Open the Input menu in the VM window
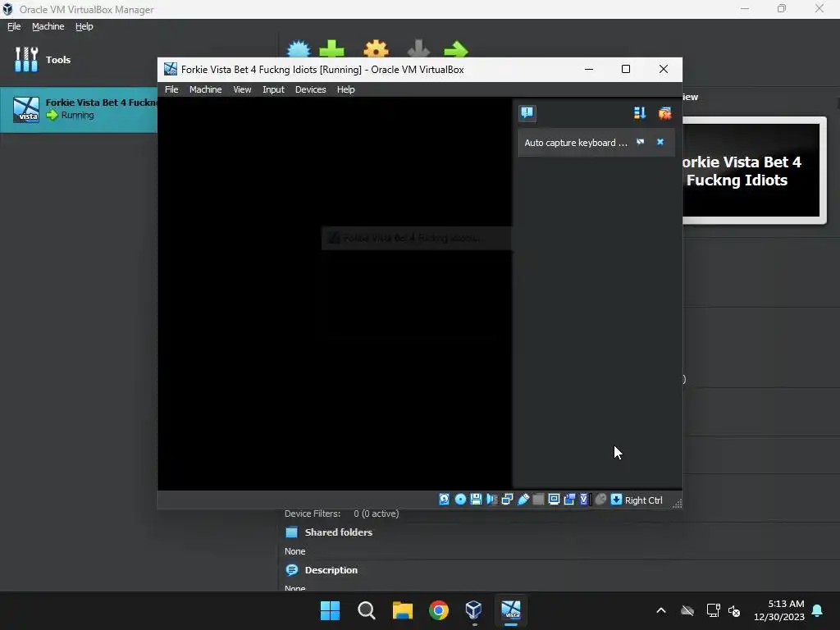Image resolution: width=840 pixels, height=630 pixels. [273, 89]
